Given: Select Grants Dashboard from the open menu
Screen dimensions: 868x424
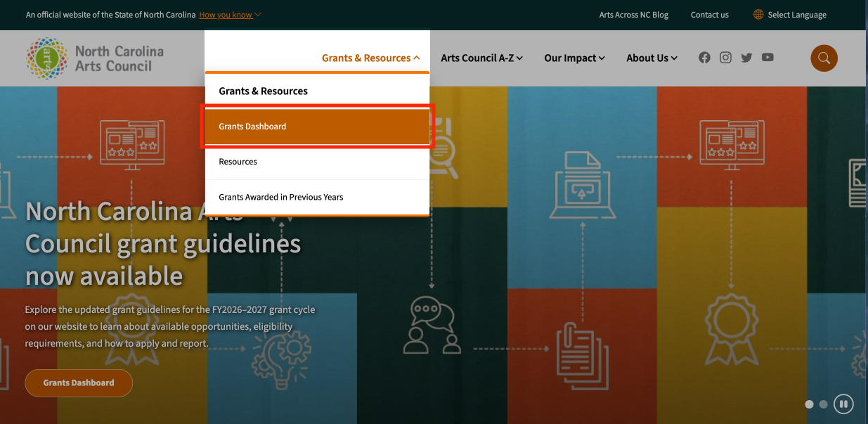Looking at the screenshot, I should [252, 127].
